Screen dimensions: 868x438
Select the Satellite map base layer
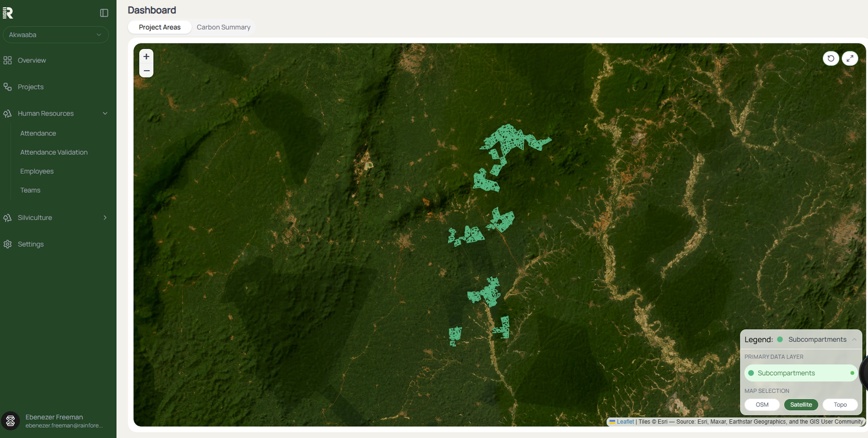coord(801,404)
